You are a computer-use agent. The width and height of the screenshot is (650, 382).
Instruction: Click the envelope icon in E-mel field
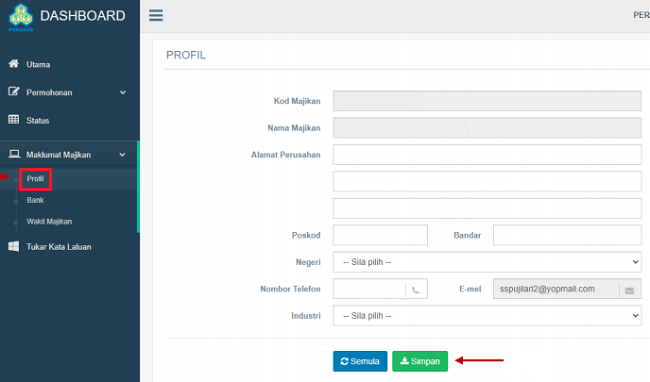point(629,290)
